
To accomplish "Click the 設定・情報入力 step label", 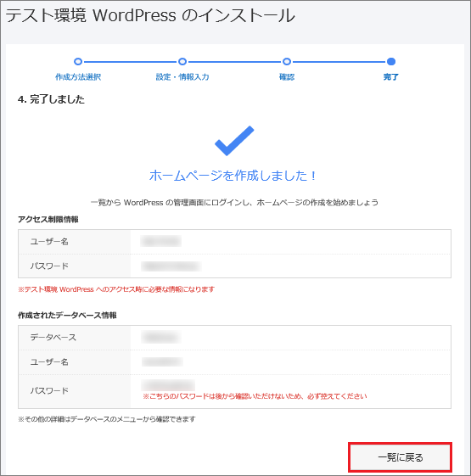I will coord(182,77).
